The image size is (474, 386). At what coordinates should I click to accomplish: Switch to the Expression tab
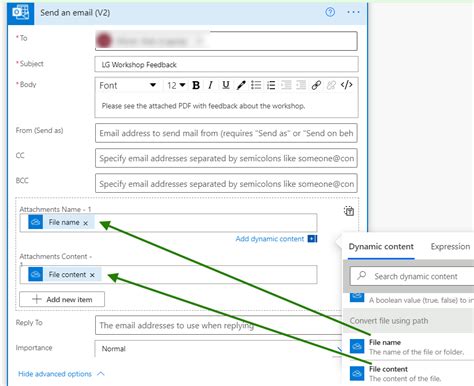coord(450,247)
